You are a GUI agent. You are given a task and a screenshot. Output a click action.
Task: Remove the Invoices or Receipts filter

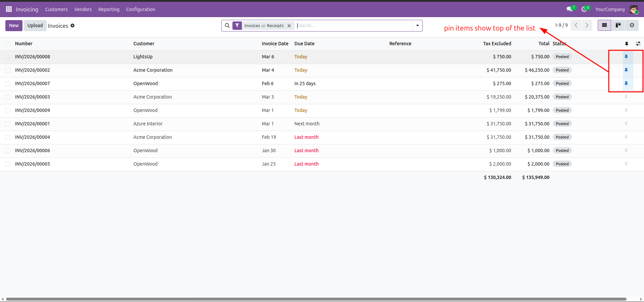(x=289, y=26)
